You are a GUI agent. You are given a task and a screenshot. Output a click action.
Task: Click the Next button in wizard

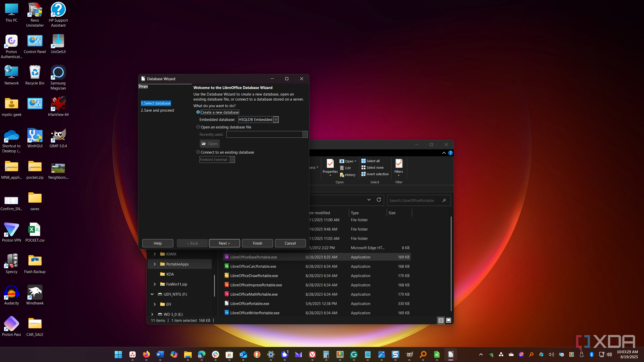coord(224,243)
